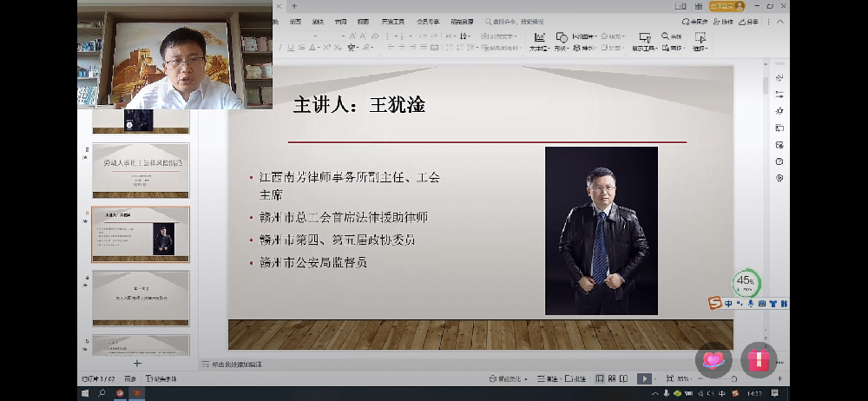This screenshot has width=868, height=401.
Task: Switch to slide sorter view
Action: 612,378
